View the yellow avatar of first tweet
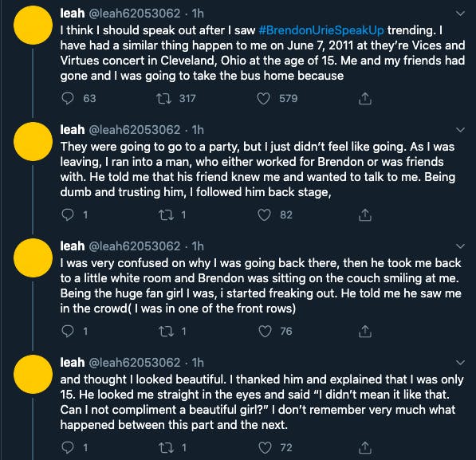This screenshot has width=476, height=460. pyautogui.click(x=33, y=26)
